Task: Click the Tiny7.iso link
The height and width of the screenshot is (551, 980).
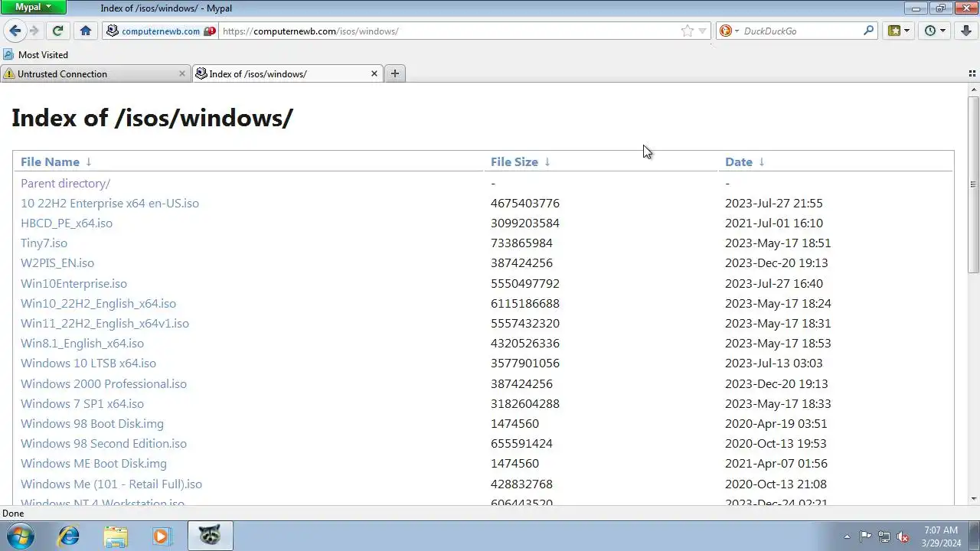Action: click(44, 243)
